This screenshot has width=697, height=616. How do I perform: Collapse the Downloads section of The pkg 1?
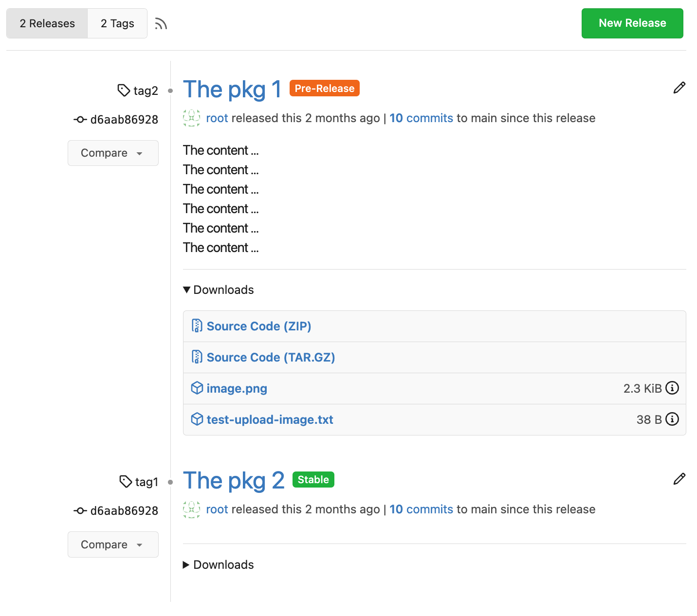coord(219,290)
